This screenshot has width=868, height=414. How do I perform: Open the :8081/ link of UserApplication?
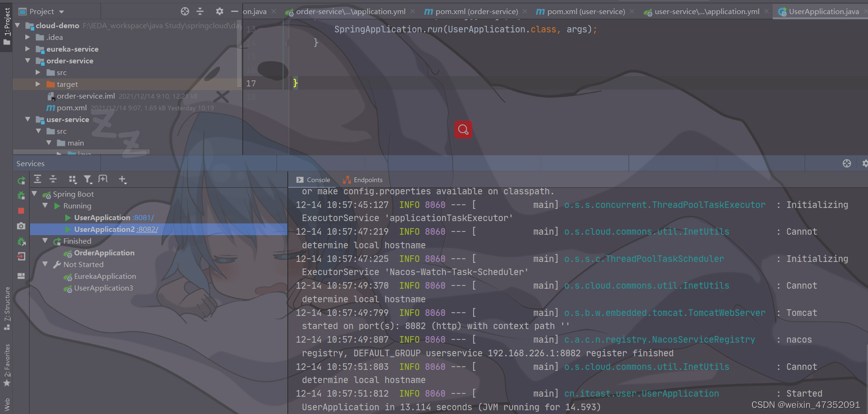click(x=143, y=217)
